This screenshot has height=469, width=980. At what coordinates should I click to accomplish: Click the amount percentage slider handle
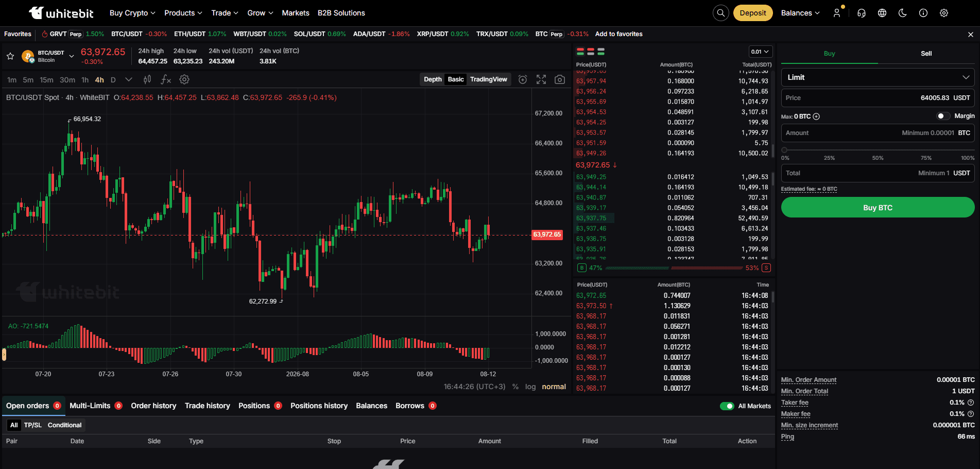tap(784, 150)
